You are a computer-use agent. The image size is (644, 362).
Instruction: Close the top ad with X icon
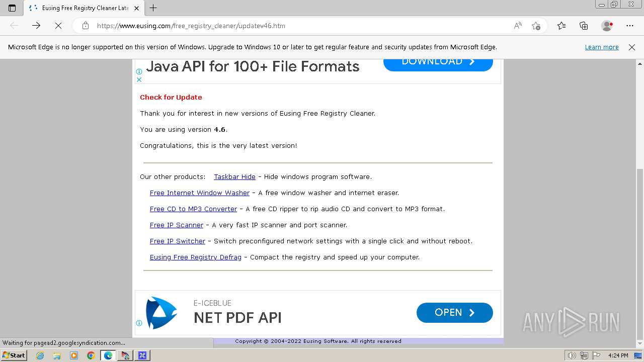[x=139, y=79]
